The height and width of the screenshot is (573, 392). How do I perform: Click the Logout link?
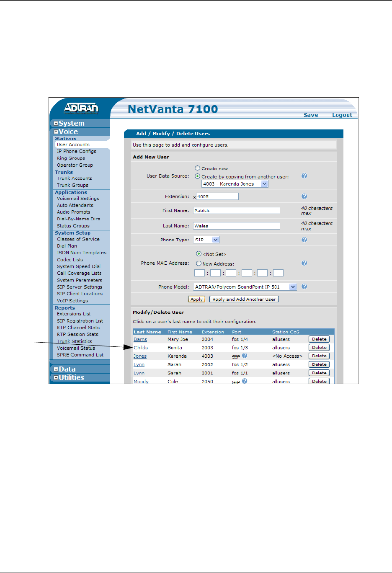(342, 115)
